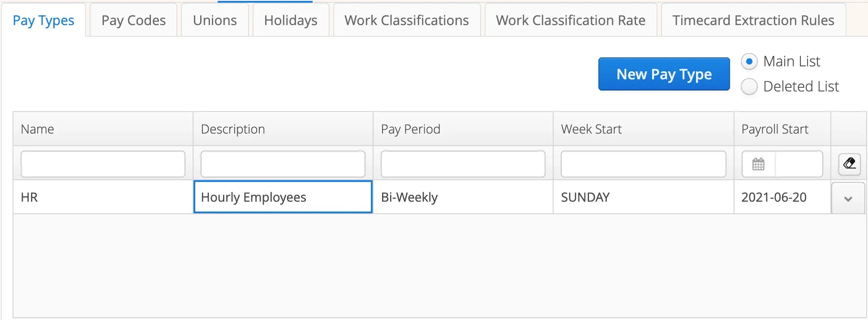
Task: Click the Week Start filter input field
Action: [x=644, y=164]
